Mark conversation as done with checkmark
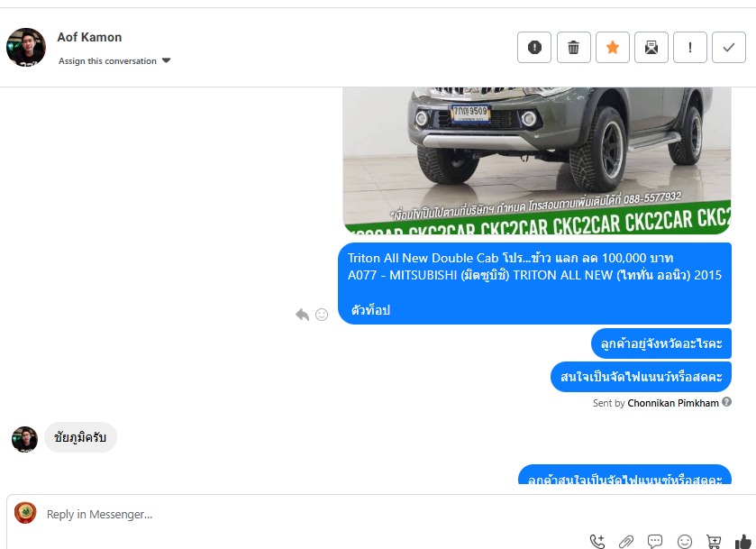756x549 pixels. point(729,47)
